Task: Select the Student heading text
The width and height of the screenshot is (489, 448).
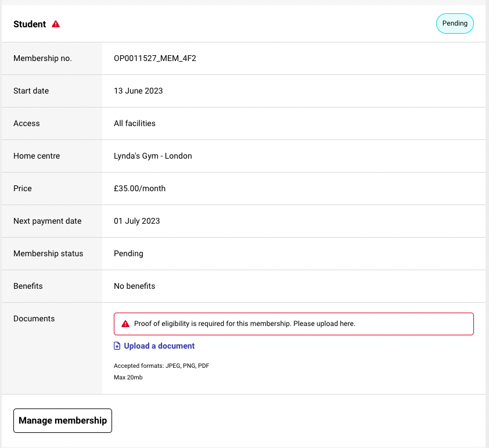Action: [x=30, y=24]
